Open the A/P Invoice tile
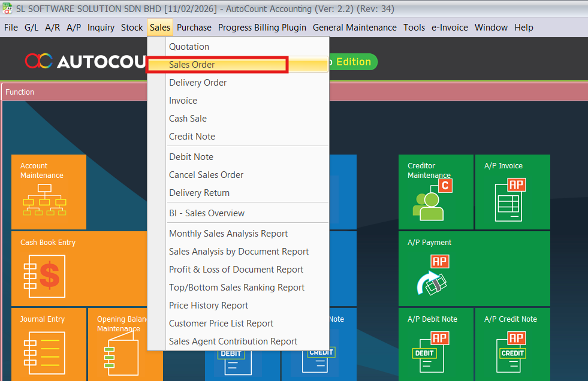 (512, 192)
